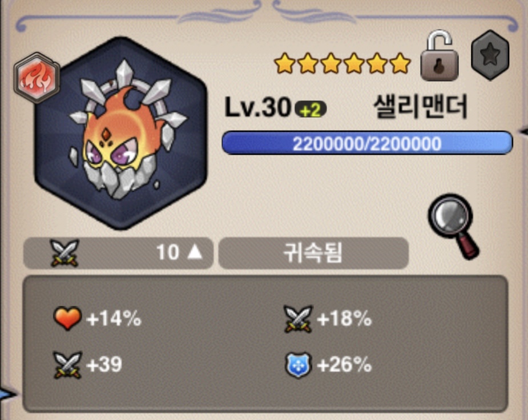The width and height of the screenshot is (528, 420).
Task: Click the crossed swords attack 10 icon
Action: coord(65,253)
